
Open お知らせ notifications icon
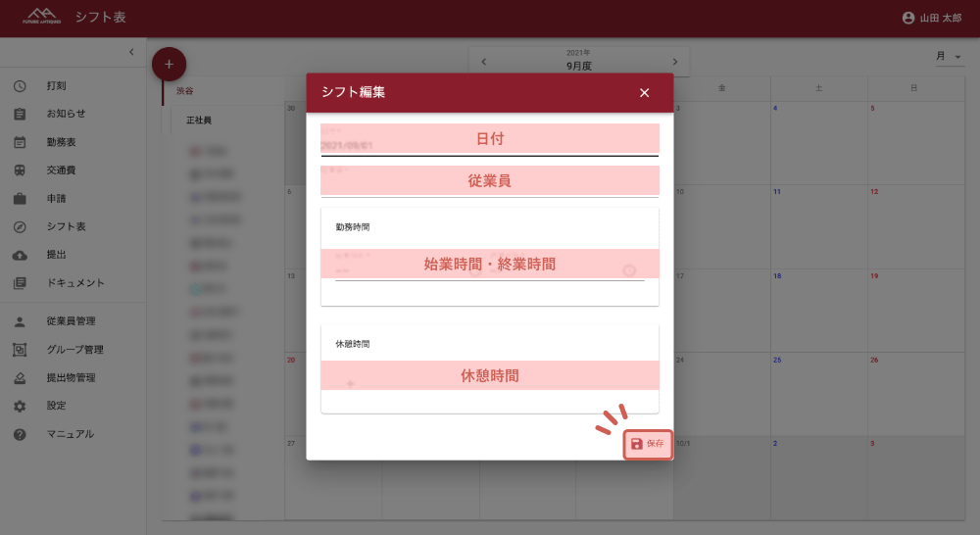point(20,115)
